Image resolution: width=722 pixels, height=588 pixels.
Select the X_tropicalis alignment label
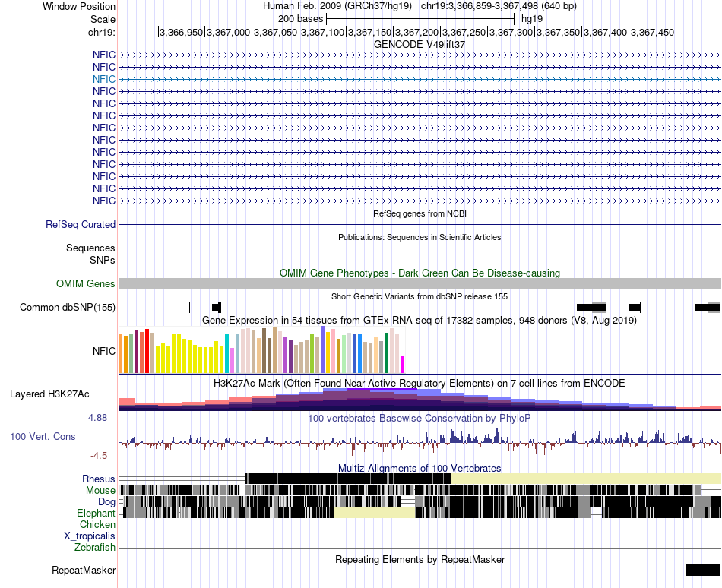coord(90,536)
